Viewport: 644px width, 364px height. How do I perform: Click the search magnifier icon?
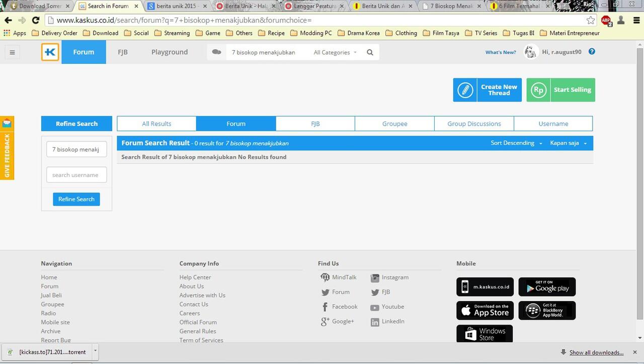(x=370, y=52)
